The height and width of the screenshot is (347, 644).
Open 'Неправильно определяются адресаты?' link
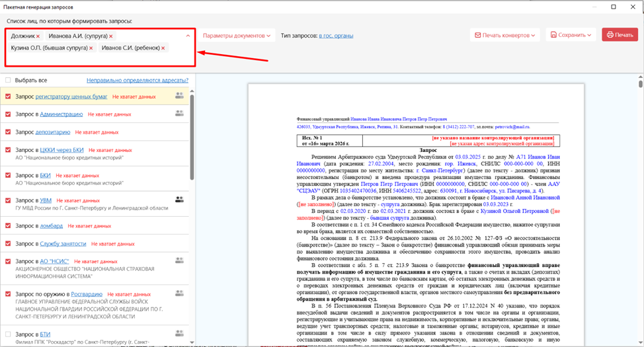point(138,80)
